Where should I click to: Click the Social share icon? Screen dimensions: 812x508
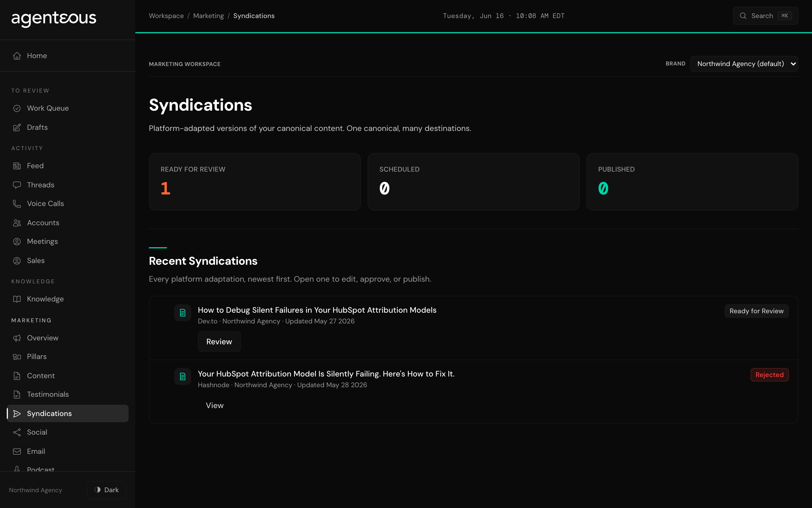(17, 432)
